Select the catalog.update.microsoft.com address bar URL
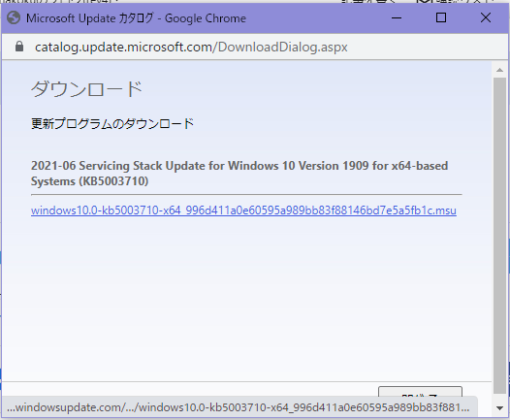The height and width of the screenshot is (420, 510). (x=191, y=48)
